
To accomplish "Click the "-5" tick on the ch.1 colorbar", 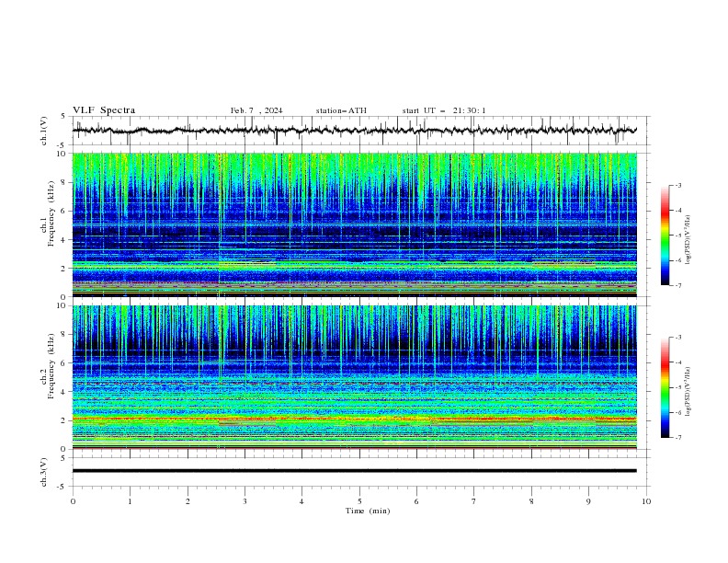I will point(677,236).
